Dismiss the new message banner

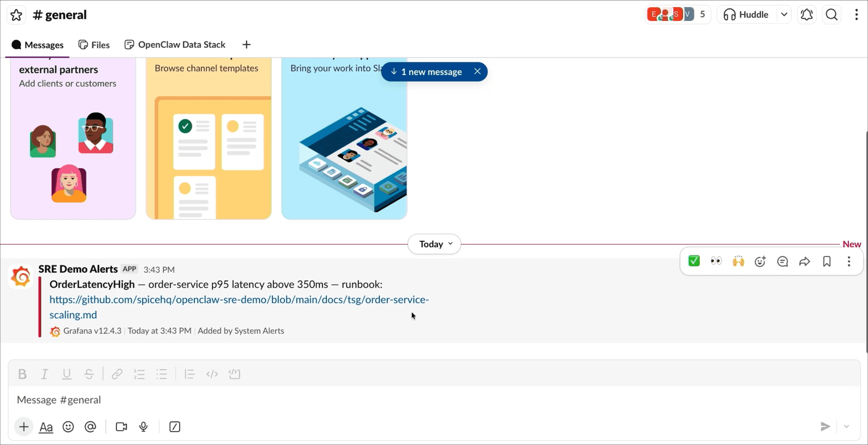(477, 71)
